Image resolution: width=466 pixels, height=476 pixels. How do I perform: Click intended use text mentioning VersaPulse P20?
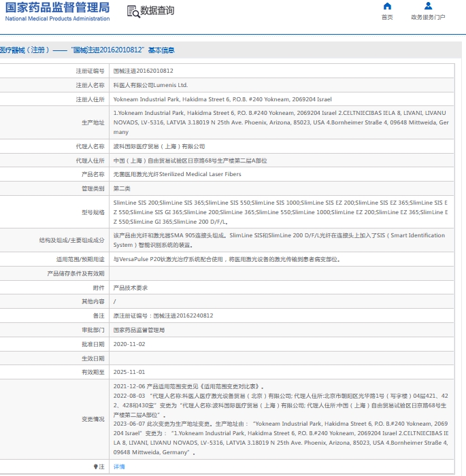coord(227,259)
